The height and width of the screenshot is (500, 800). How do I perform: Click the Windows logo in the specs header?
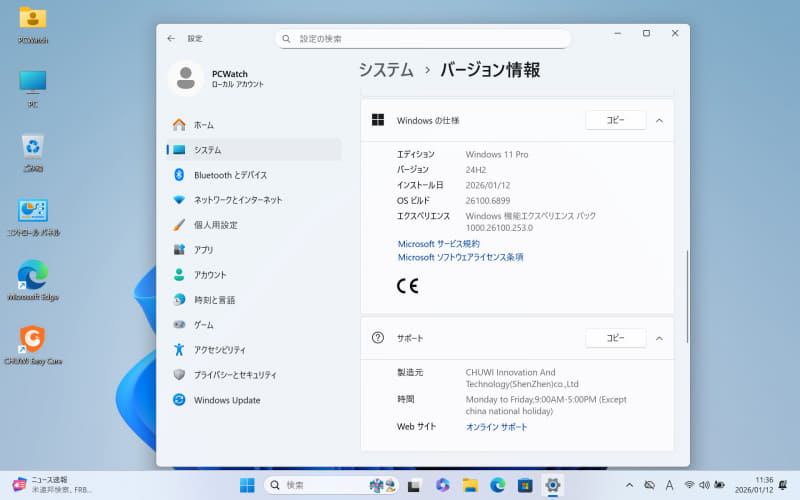pos(378,120)
